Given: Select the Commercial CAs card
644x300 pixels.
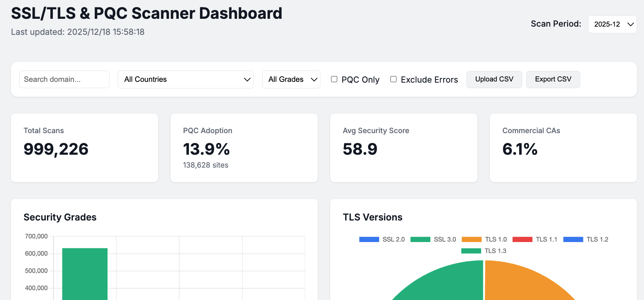Looking at the screenshot, I should pyautogui.click(x=563, y=148).
